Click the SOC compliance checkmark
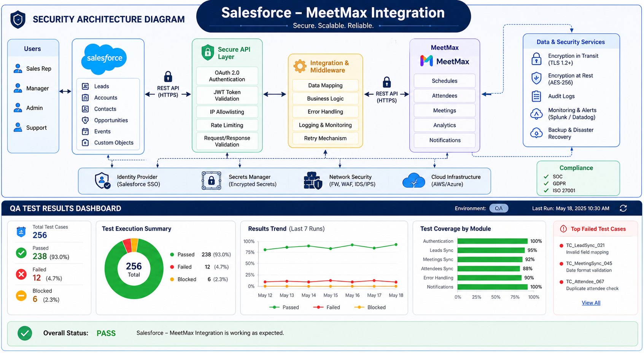 546,177
